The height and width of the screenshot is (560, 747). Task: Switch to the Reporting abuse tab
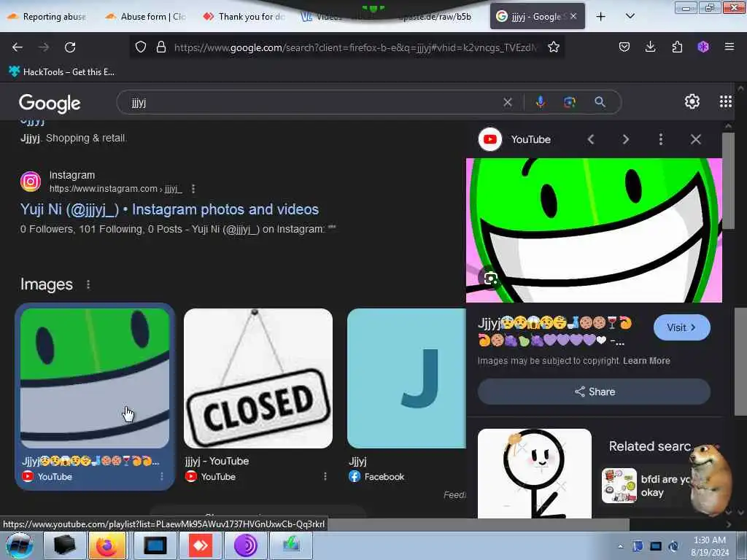point(47,17)
